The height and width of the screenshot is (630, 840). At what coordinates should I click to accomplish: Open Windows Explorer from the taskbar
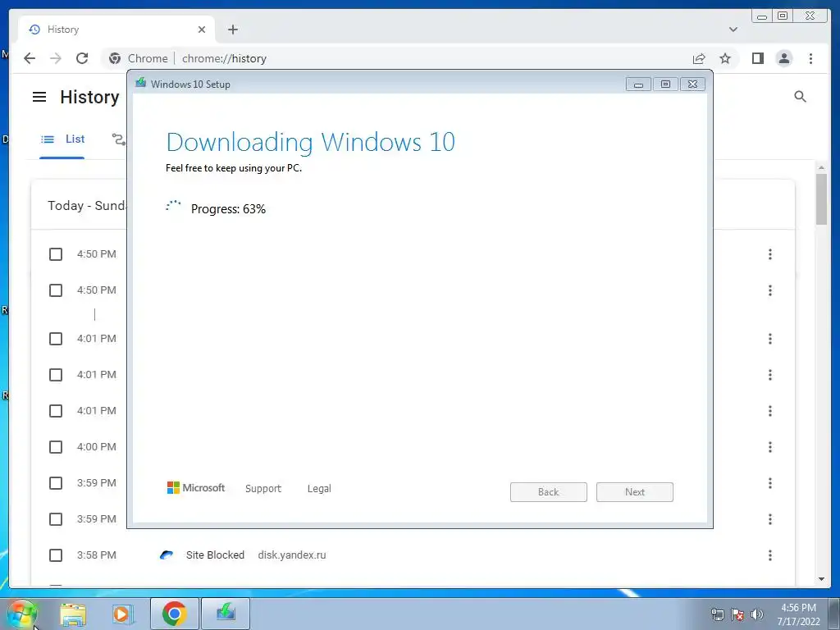[73, 614]
